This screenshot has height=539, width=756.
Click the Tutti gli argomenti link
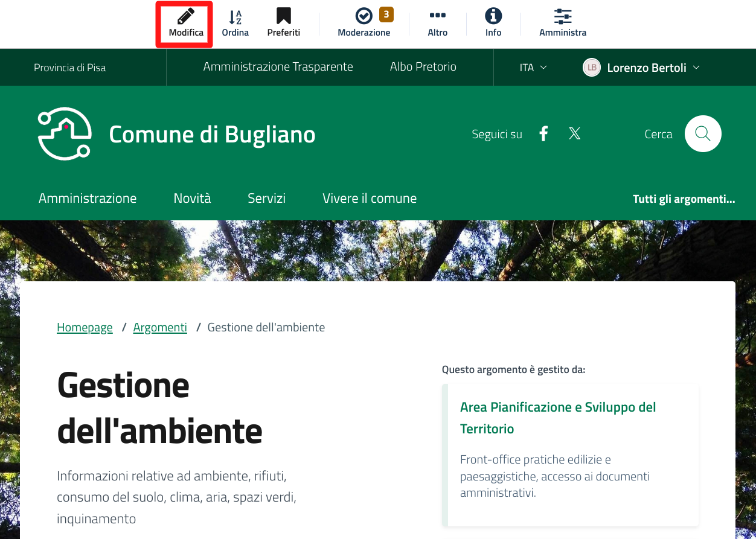684,199
